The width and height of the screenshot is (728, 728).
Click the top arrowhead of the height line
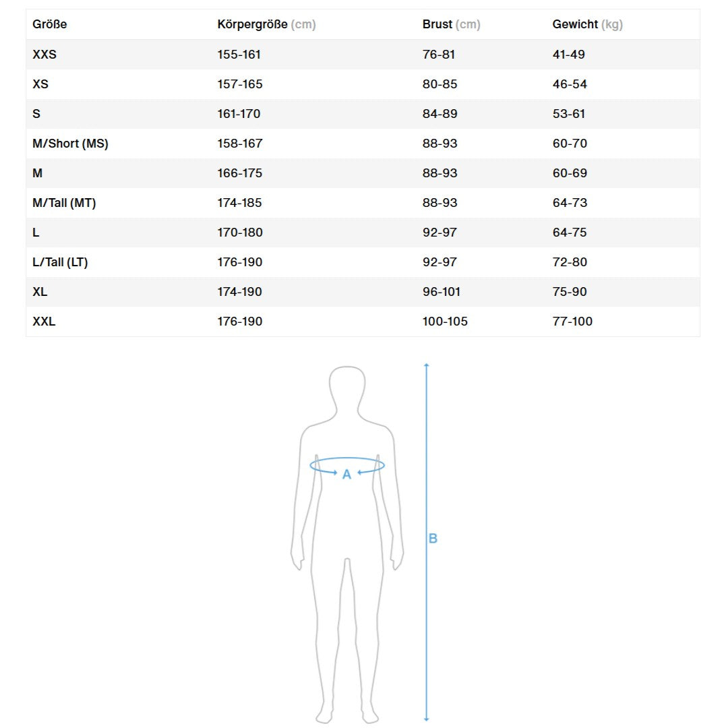coord(426,366)
